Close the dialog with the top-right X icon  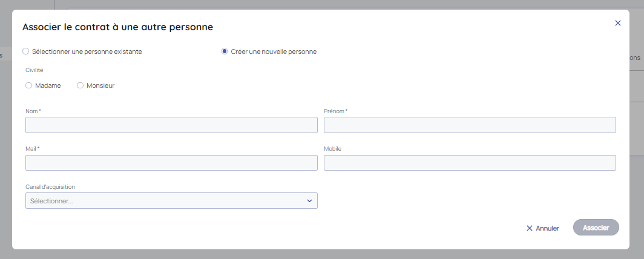(618, 23)
